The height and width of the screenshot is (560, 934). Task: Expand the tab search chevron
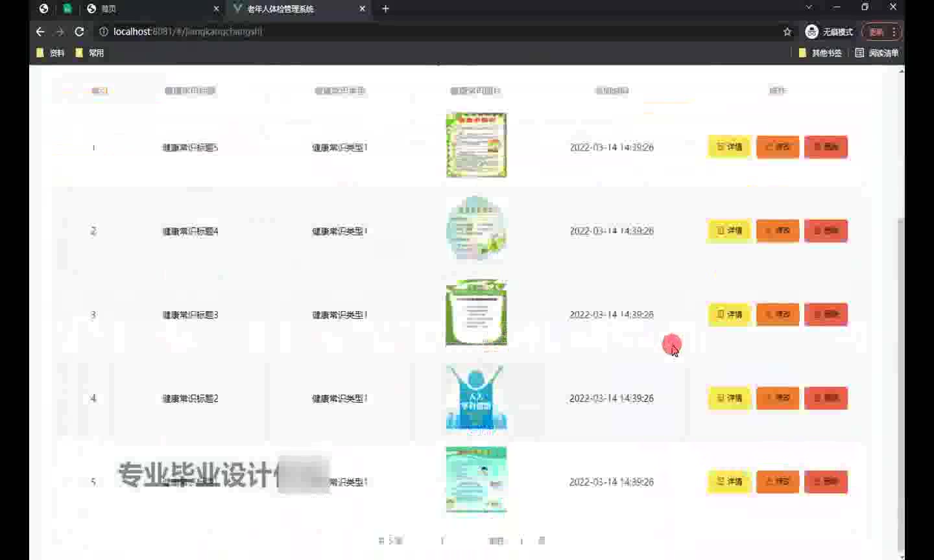809,7
